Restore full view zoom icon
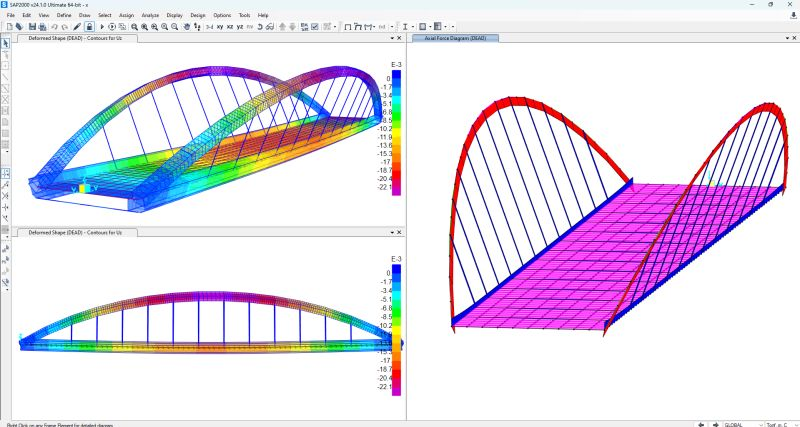Image resolution: width=800 pixels, height=427 pixels. pyautogui.click(x=145, y=27)
